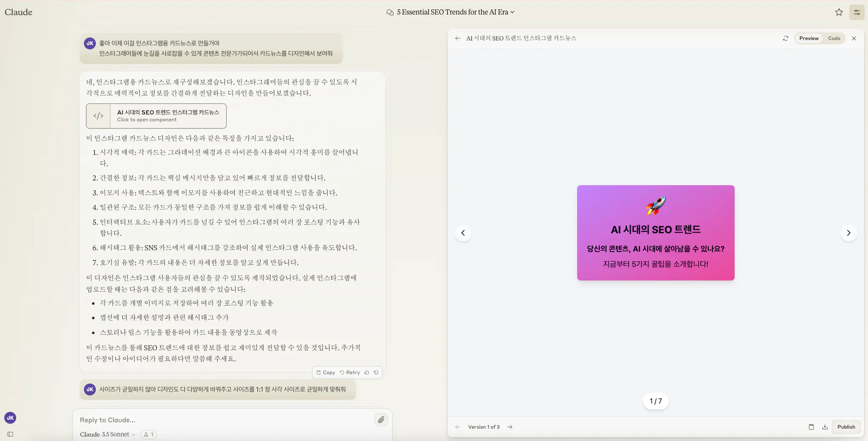Click card heading AI 시대의 SEO 트렌드

coord(655,230)
